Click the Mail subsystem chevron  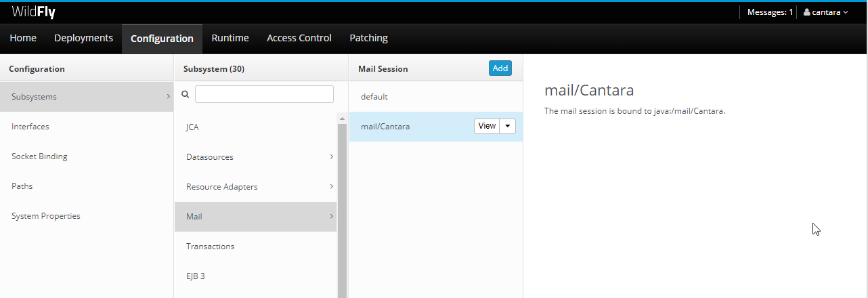click(x=331, y=216)
